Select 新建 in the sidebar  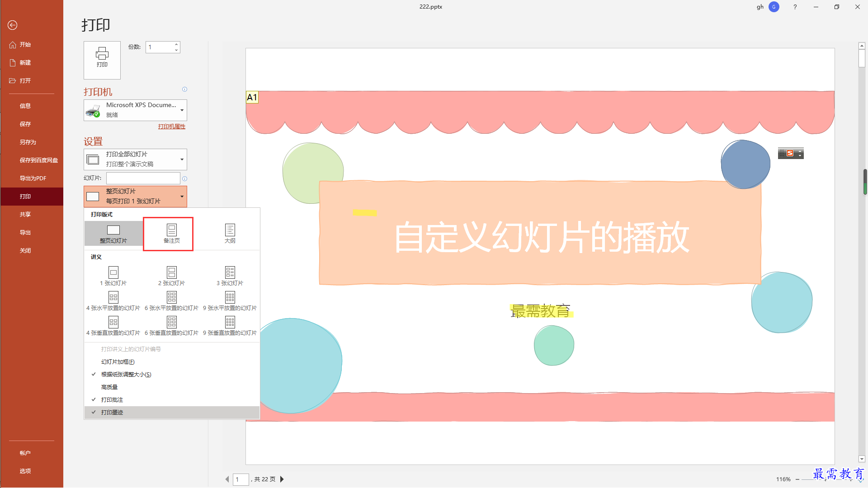[x=25, y=63]
